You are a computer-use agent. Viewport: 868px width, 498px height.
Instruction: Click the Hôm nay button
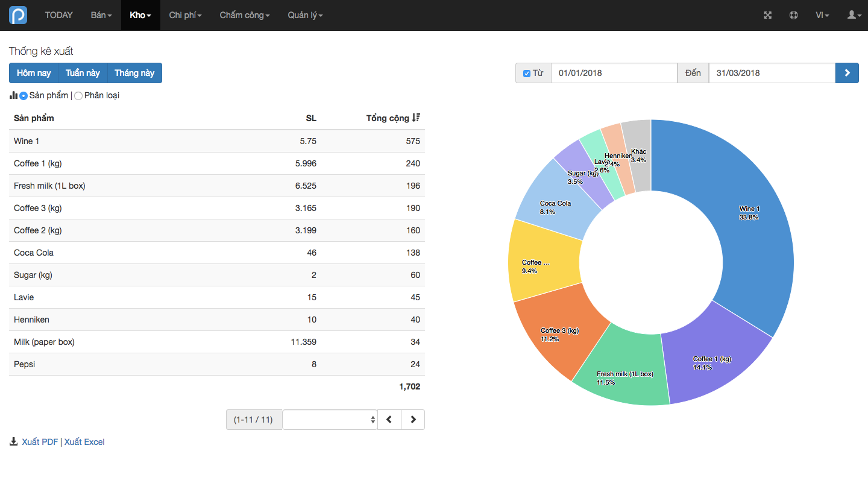point(34,73)
